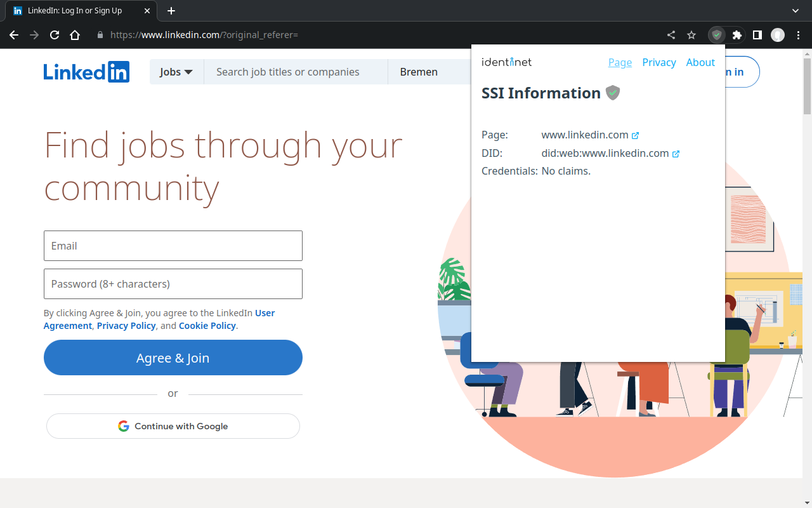The image size is (812, 508).
Task: Click the LinkedIn logo
Action: 86,72
